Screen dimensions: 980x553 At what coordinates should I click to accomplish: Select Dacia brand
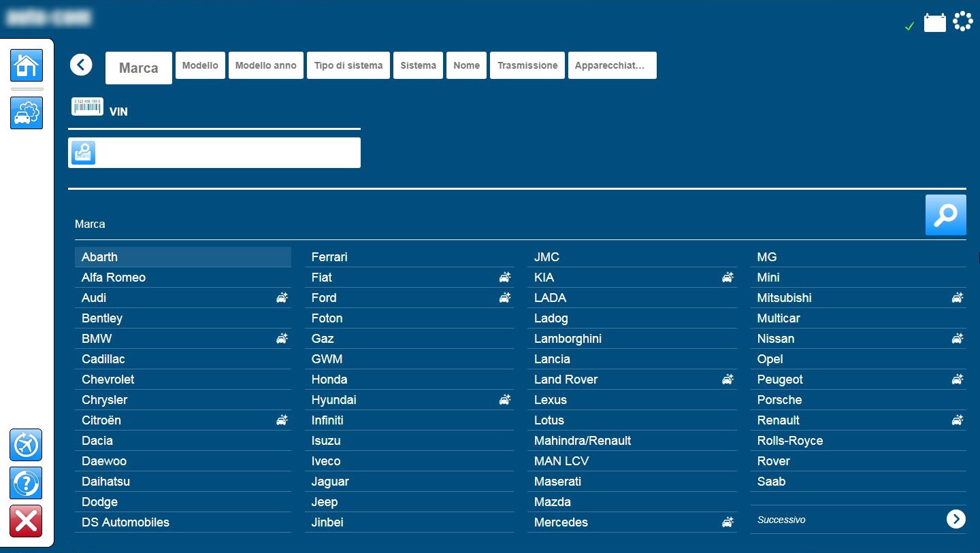[x=183, y=441]
